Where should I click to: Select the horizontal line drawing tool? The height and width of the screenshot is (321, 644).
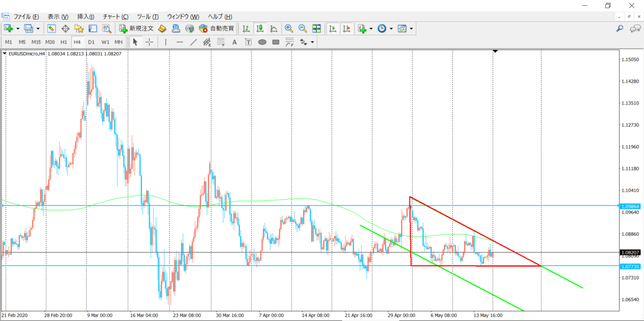pos(180,42)
